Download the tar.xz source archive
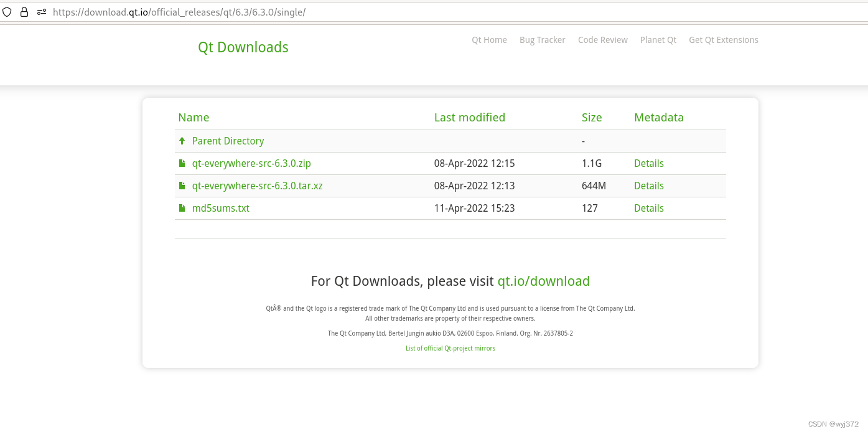This screenshot has height=434, width=868. point(257,186)
